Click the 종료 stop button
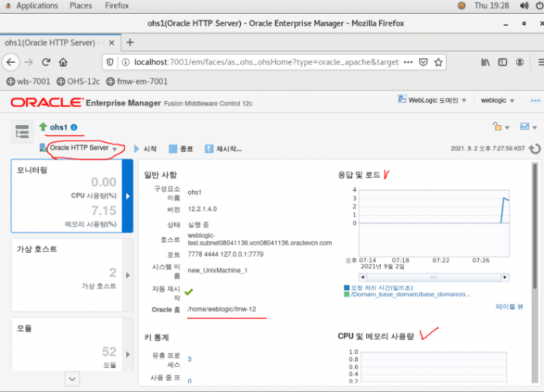 [181, 149]
